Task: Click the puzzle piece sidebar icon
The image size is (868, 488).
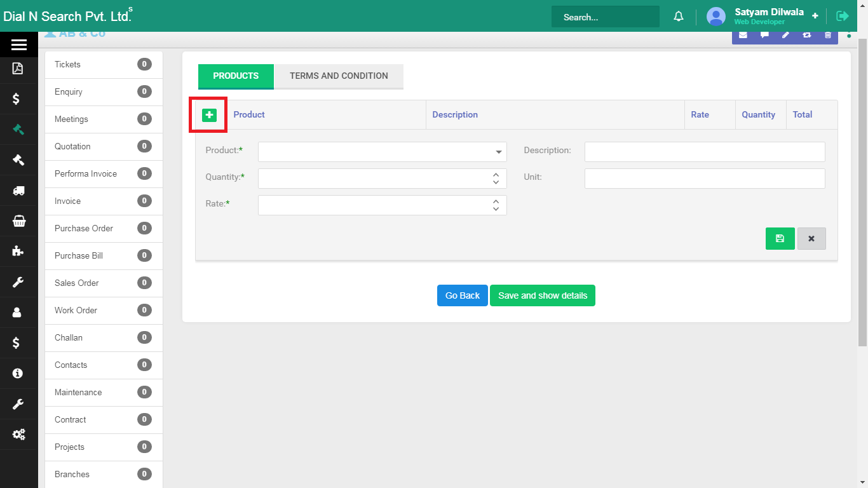Action: pyautogui.click(x=18, y=251)
